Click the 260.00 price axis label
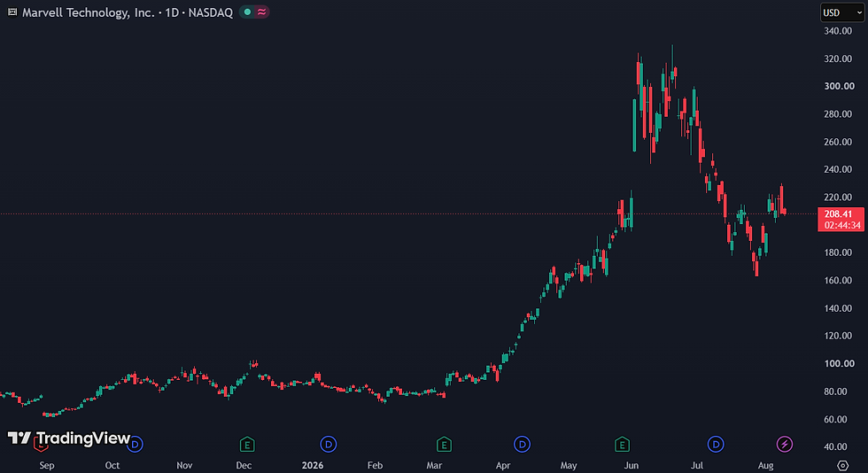Screen dimensions: 868x473 (838, 142)
